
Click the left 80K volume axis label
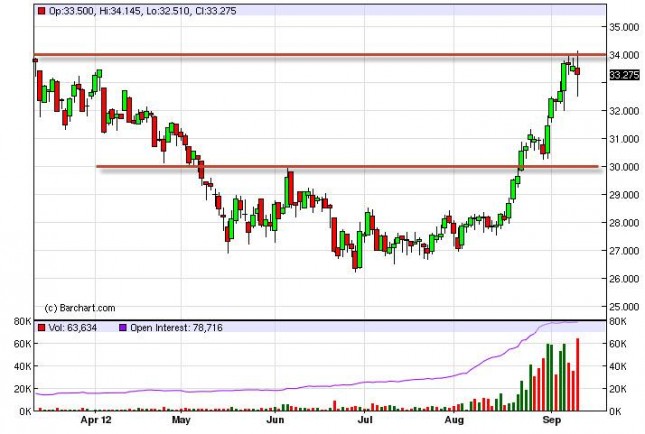click(x=23, y=321)
